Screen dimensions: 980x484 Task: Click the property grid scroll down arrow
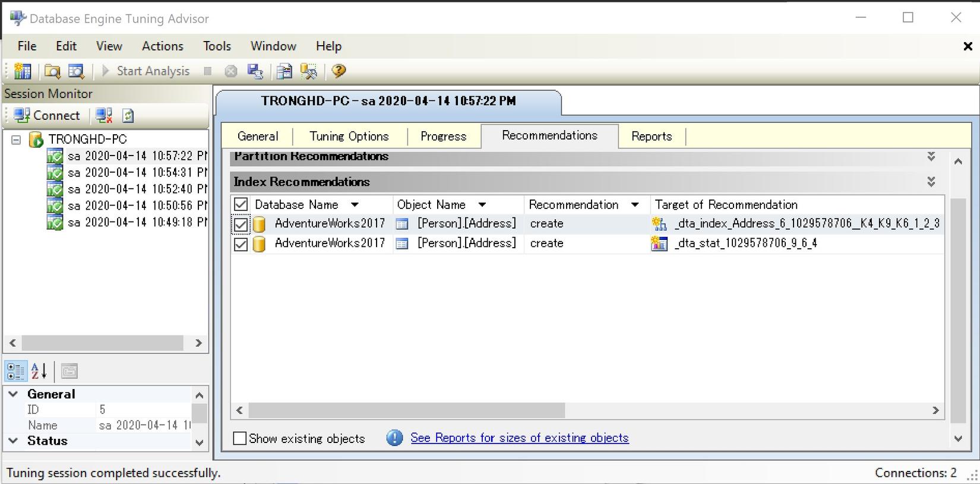pyautogui.click(x=200, y=442)
